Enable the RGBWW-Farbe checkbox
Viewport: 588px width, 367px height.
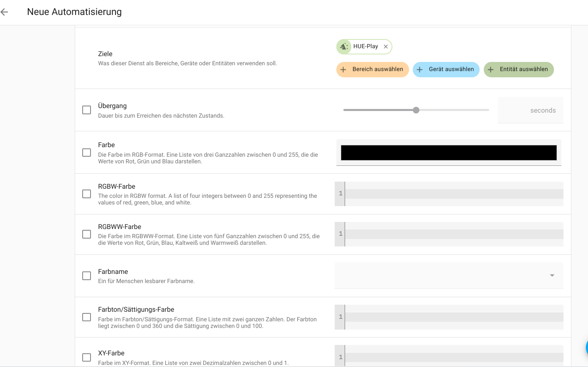coord(87,234)
